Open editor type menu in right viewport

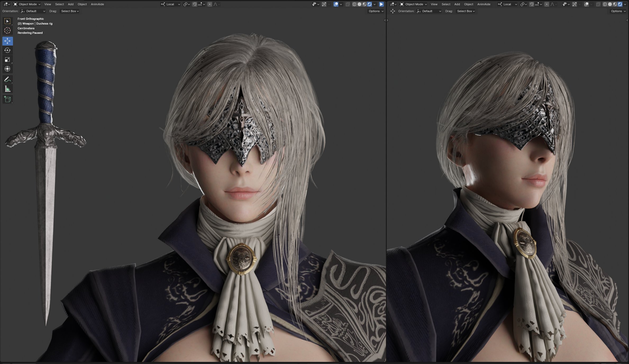pyautogui.click(x=393, y=4)
